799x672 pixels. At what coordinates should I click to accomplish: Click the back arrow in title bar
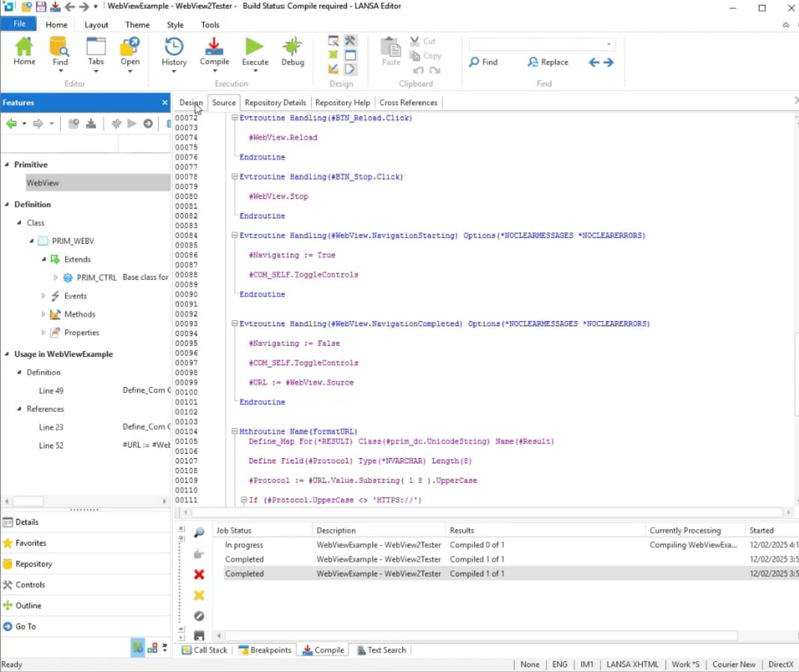69,7
